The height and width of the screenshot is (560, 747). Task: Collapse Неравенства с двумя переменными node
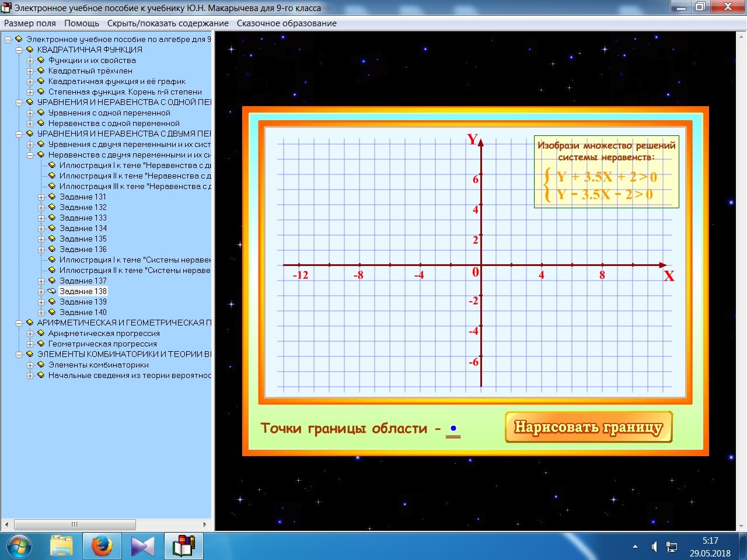pyautogui.click(x=30, y=155)
